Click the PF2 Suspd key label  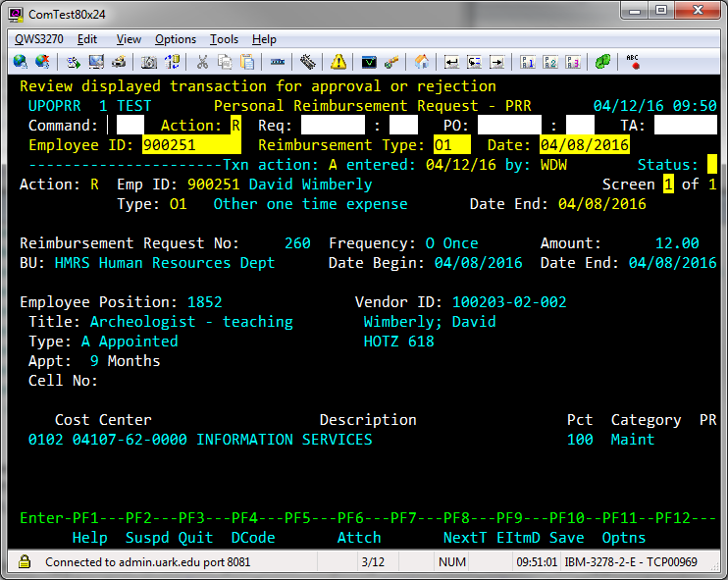tap(147, 538)
